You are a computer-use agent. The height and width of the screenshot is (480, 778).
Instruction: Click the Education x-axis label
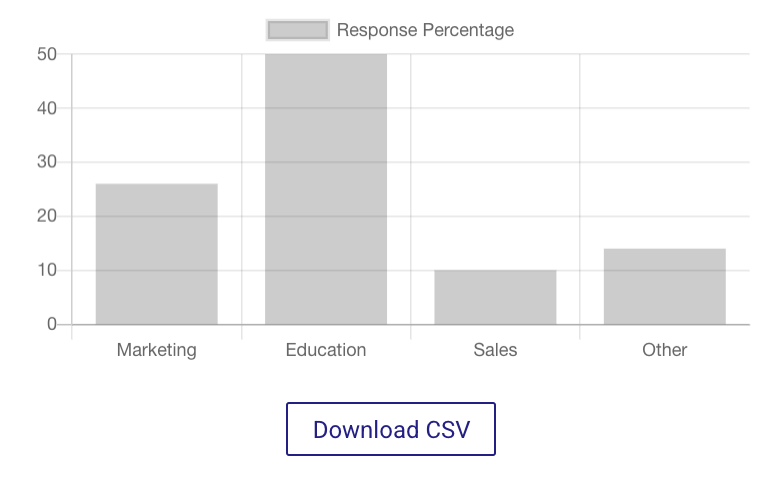(x=326, y=350)
